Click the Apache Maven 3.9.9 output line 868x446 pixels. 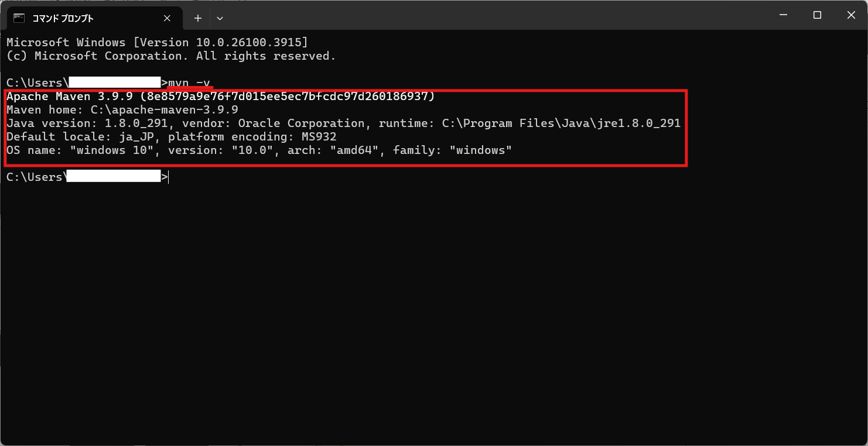(220, 96)
